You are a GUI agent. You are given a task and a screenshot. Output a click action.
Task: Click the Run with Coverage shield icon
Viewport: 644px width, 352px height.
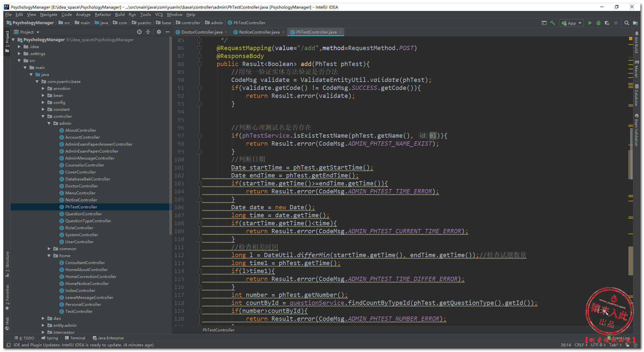point(607,23)
